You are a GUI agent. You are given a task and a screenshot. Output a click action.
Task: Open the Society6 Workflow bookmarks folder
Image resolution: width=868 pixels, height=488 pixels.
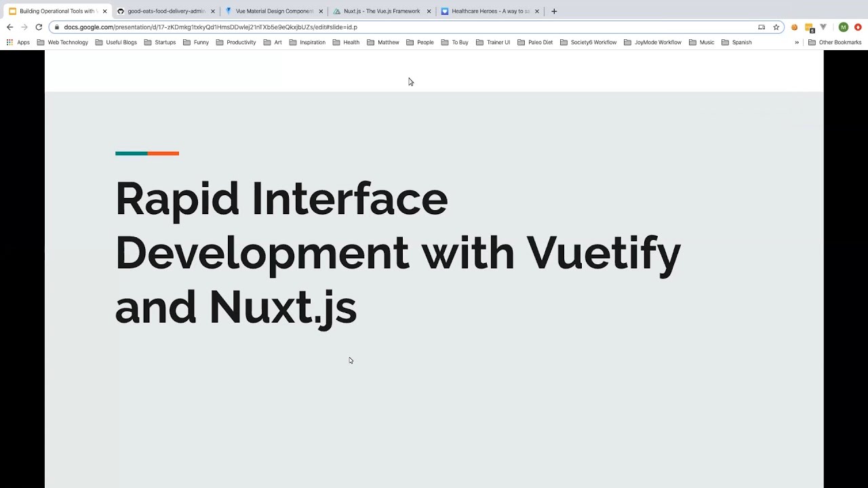pyautogui.click(x=588, y=42)
